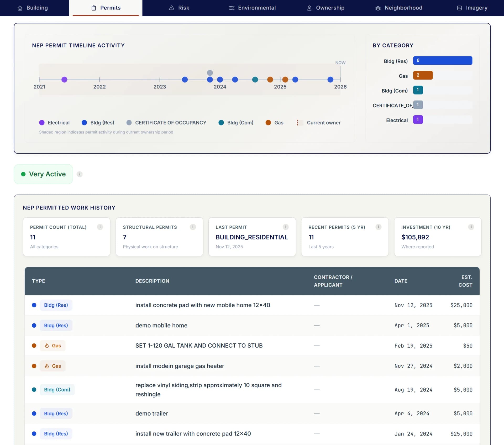
Task: Click the Bldg (Com) legend item
Action: [236, 123]
